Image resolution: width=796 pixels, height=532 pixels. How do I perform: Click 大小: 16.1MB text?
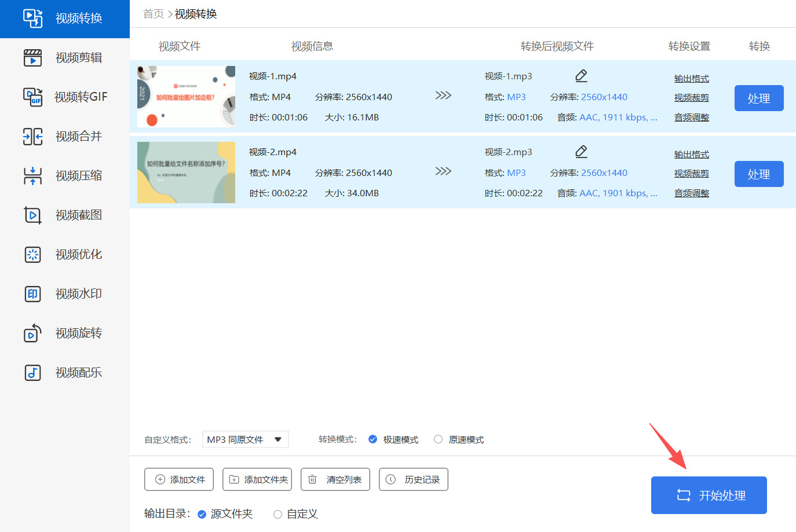(x=352, y=118)
